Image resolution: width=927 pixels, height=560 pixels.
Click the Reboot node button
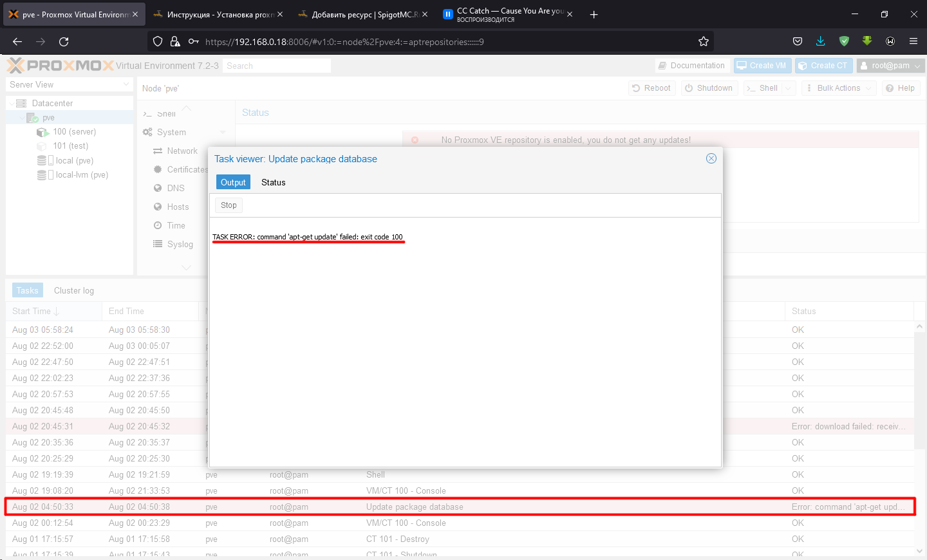pos(651,88)
